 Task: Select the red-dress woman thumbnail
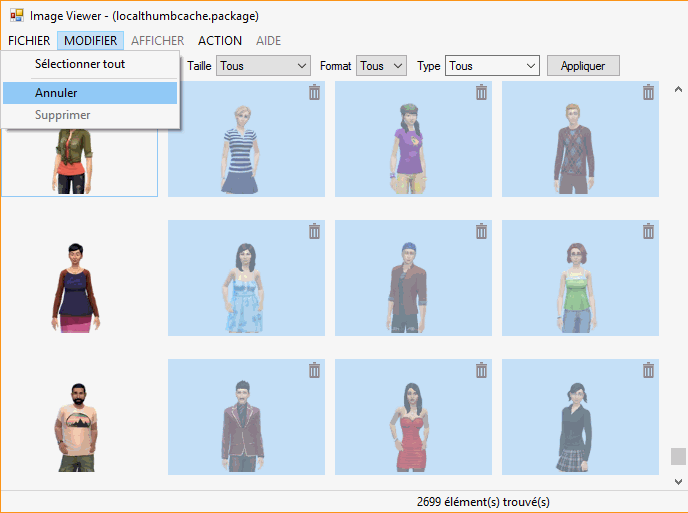coord(413,417)
